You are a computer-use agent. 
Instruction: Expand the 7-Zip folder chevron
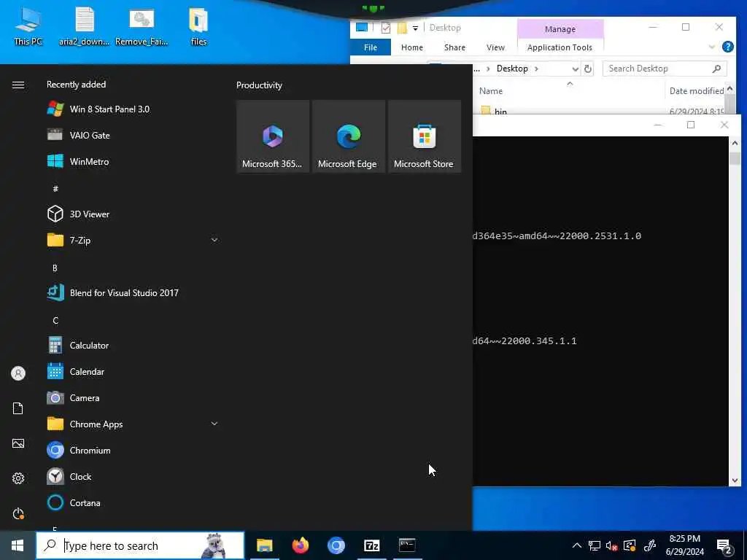(x=214, y=240)
